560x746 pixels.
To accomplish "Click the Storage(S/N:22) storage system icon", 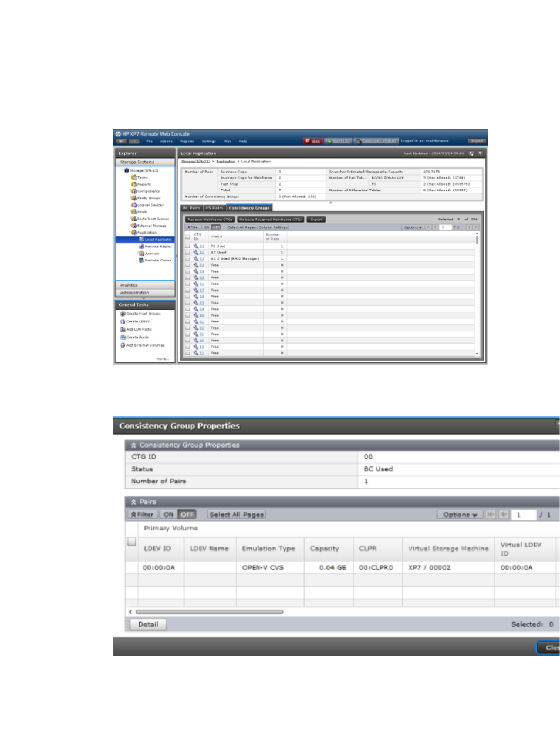I will (127, 171).
